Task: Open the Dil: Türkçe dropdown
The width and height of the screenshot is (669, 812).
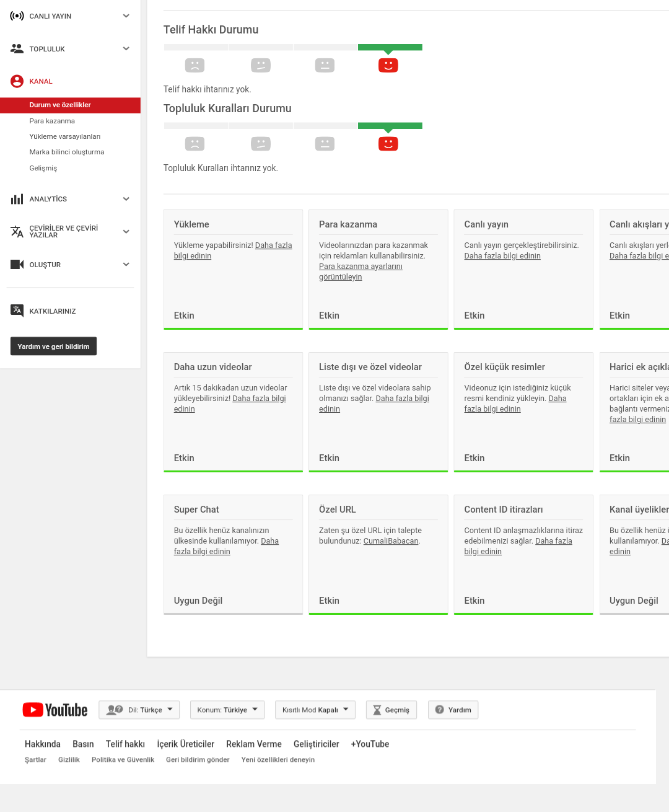Action: (139, 710)
